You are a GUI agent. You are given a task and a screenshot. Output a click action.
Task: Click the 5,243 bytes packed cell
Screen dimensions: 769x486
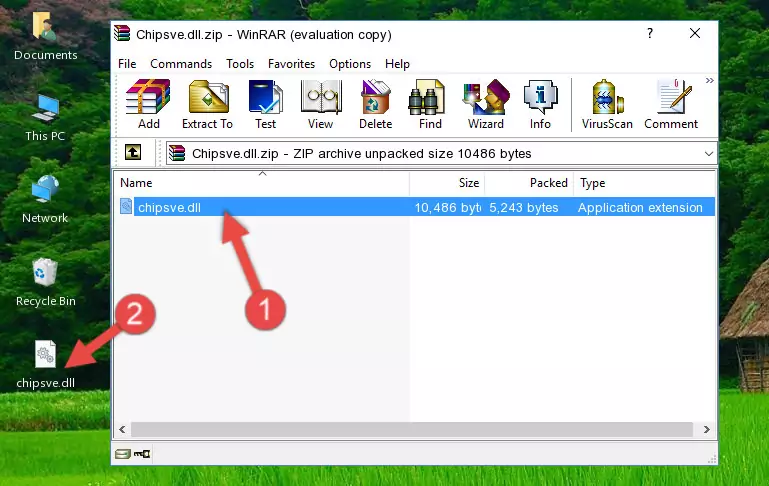524,207
